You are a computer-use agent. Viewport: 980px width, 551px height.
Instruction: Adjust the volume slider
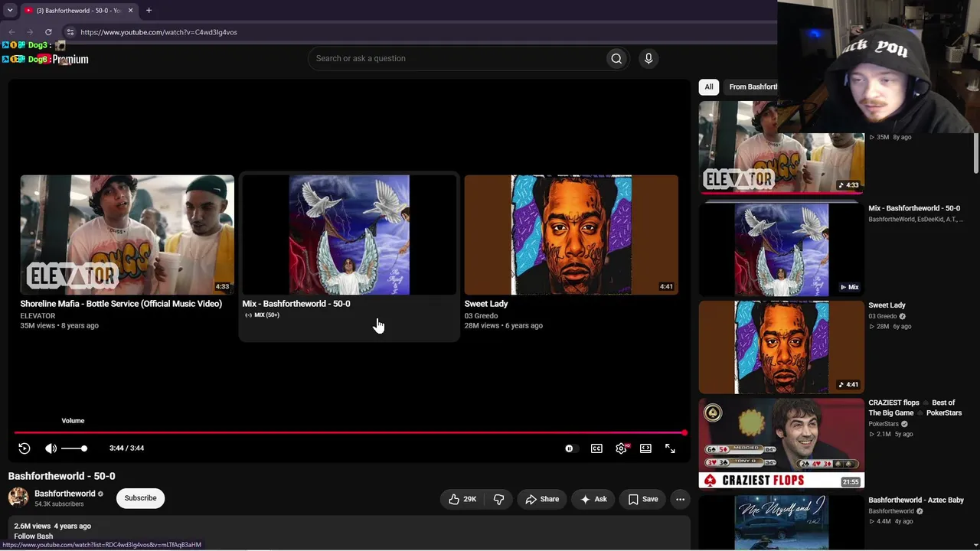(73, 448)
